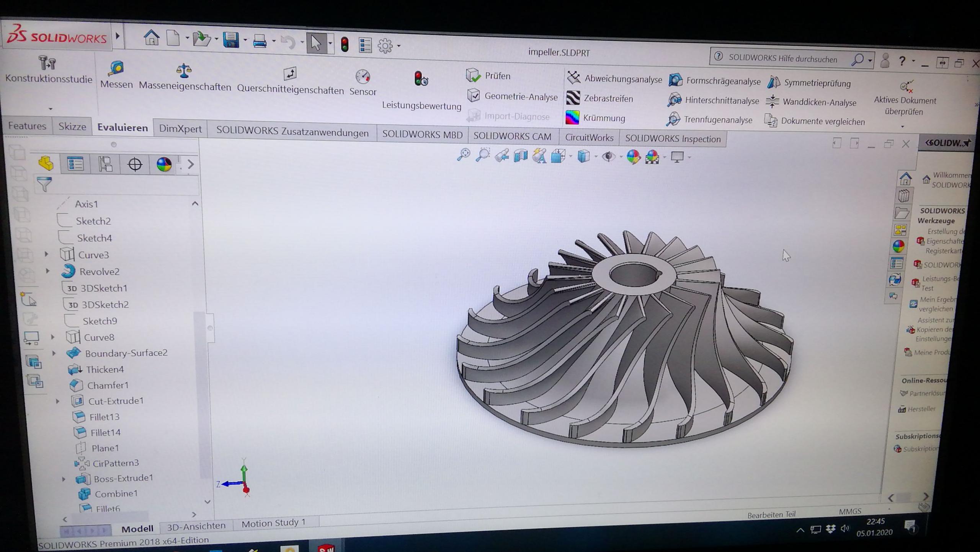Expand Boundary-Surface2 in feature tree
The height and width of the screenshot is (552, 980).
point(54,353)
